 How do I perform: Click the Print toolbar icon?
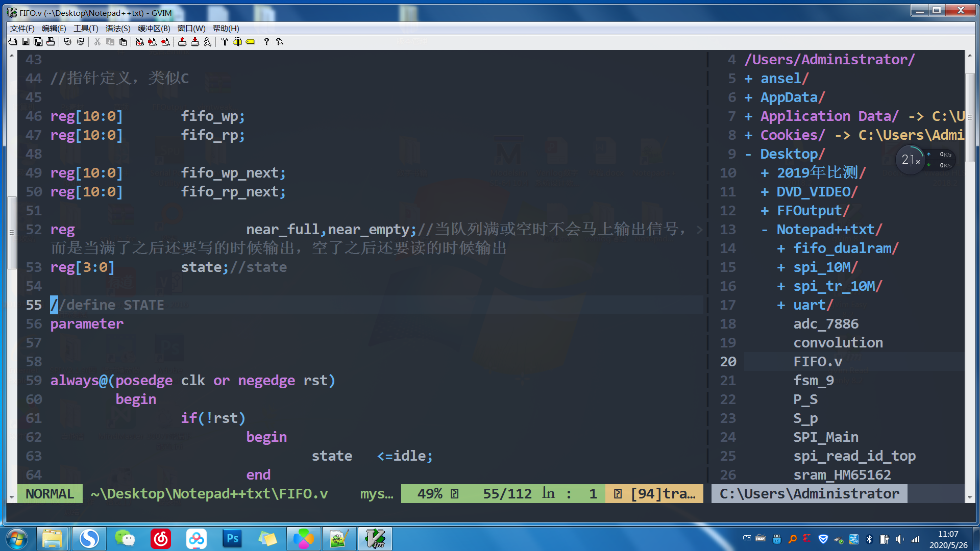pyautogui.click(x=51, y=42)
